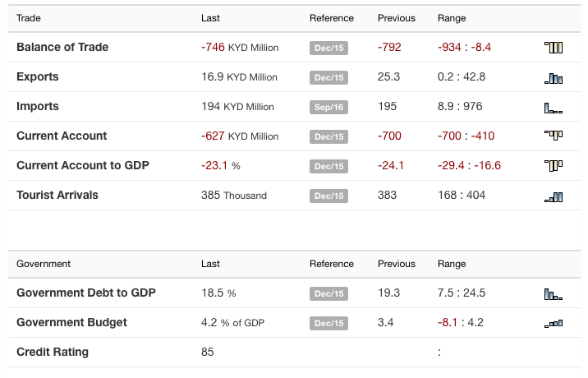The width and height of the screenshot is (588, 378).
Task: Open the Tourist Arrivals chart icon
Action: [x=554, y=196]
